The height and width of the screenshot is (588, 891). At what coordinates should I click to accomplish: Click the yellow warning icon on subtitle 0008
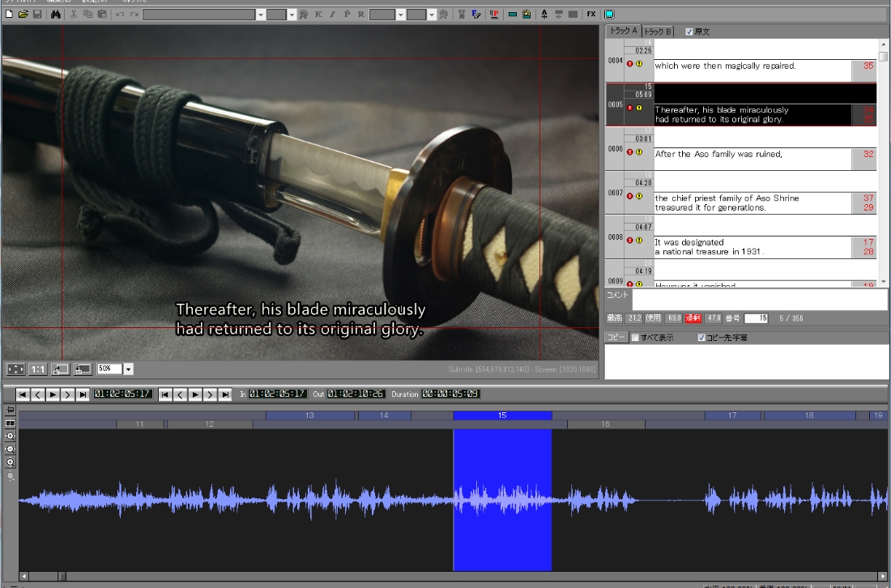click(x=639, y=240)
